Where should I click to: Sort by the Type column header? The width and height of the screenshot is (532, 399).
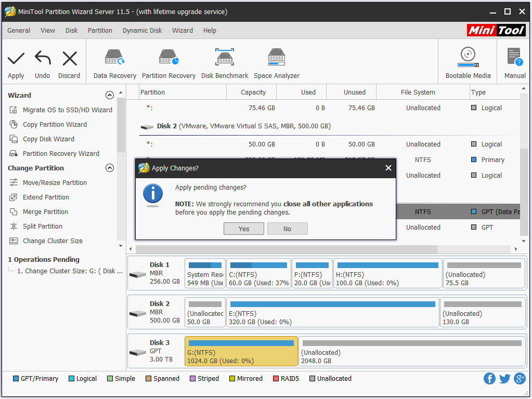tap(495, 92)
